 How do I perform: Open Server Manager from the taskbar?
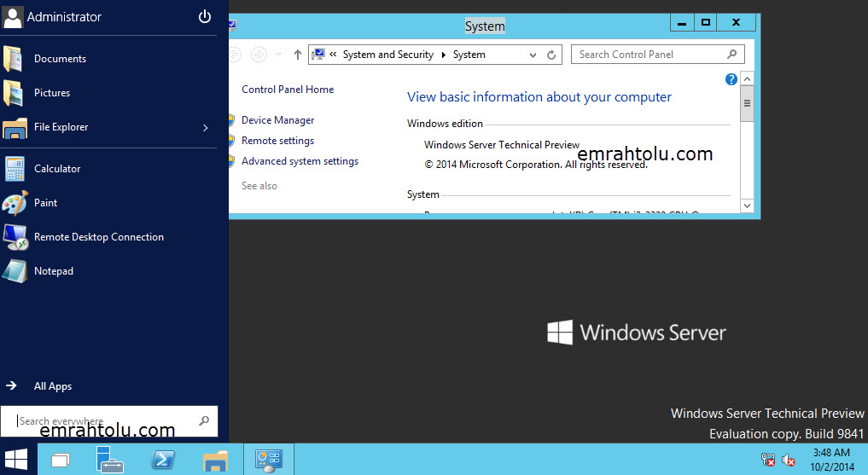point(109,460)
